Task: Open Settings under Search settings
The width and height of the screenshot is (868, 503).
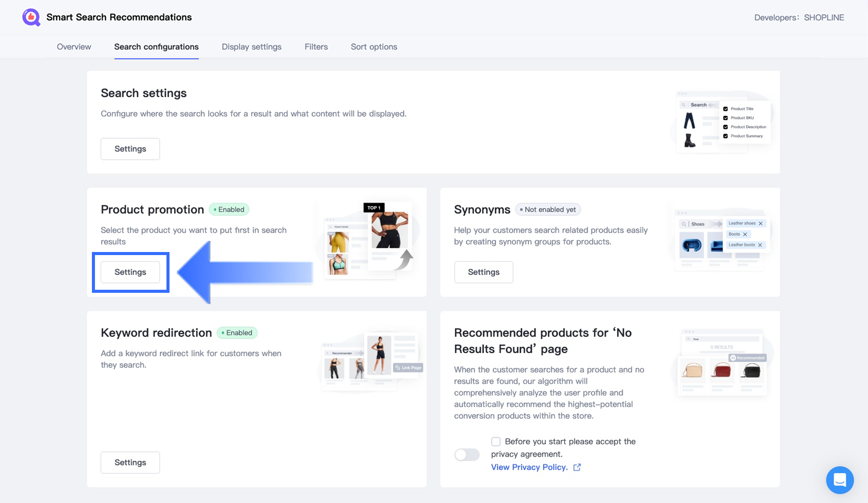Action: point(130,149)
